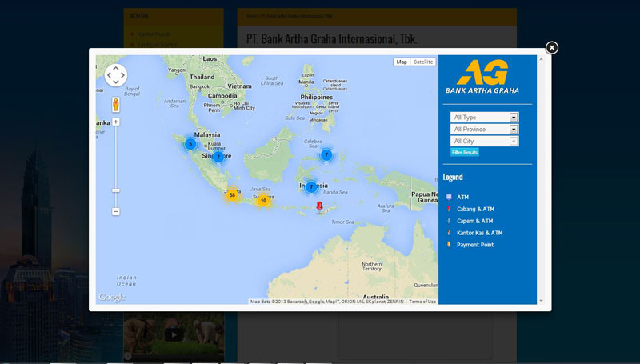This screenshot has height=364, width=640.
Task: Switch to Satellite view
Action: (423, 62)
